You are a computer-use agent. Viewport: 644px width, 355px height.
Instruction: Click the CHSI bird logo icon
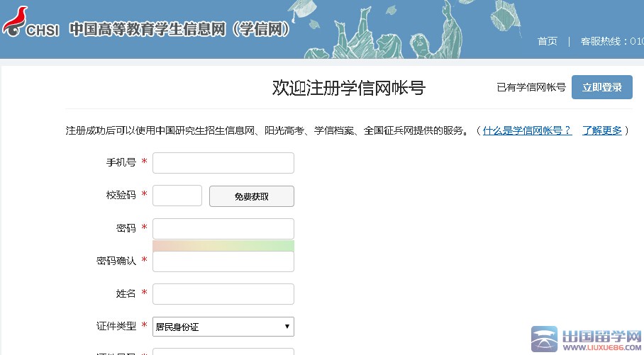point(14,21)
